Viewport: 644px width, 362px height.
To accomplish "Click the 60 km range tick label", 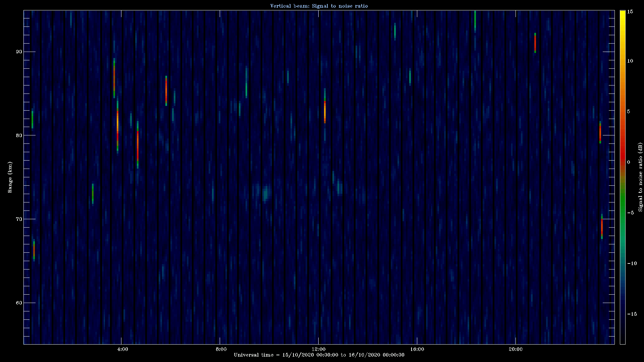I will (x=19, y=303).
